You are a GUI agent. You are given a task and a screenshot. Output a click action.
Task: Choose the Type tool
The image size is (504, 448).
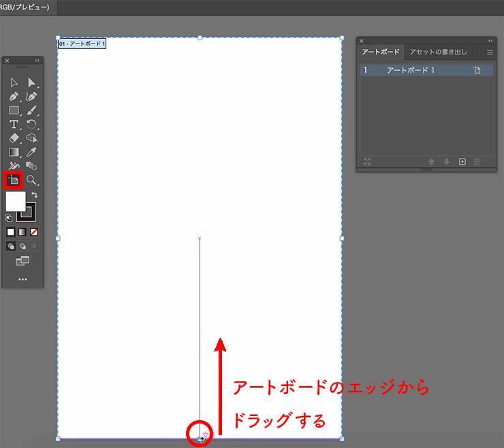(x=14, y=125)
